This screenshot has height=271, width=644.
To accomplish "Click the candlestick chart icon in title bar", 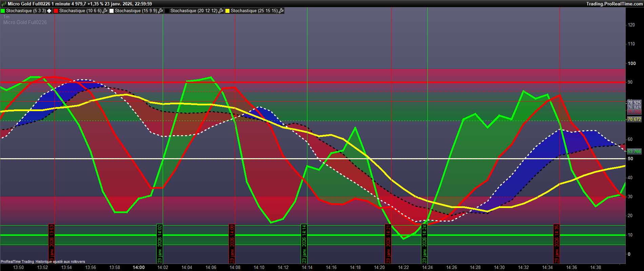I will [x=4, y=4].
